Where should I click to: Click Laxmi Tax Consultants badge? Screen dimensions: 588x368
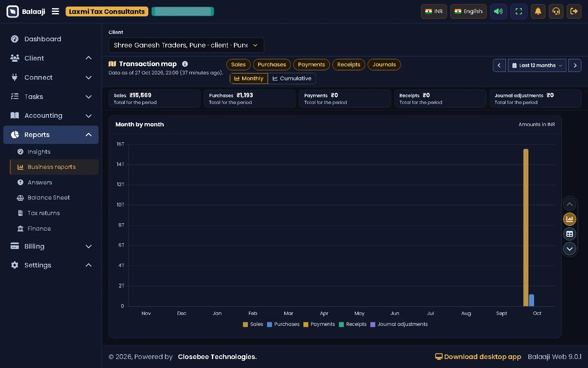point(107,11)
